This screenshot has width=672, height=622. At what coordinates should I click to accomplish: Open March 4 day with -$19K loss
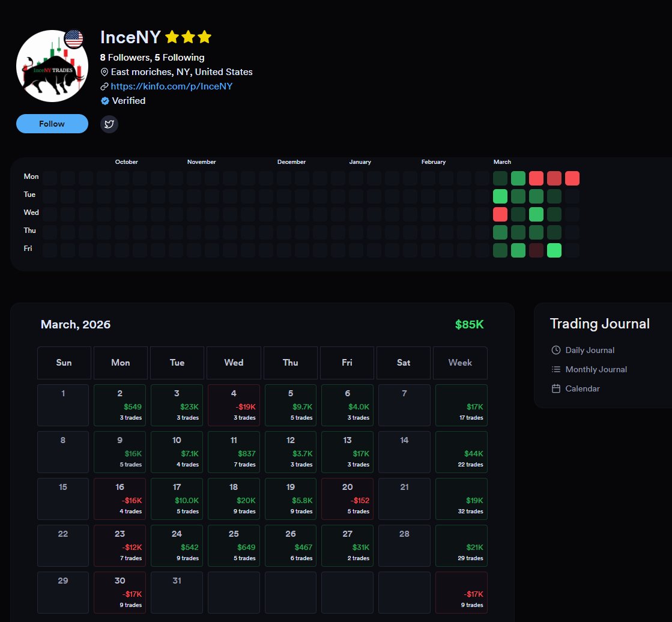point(234,405)
